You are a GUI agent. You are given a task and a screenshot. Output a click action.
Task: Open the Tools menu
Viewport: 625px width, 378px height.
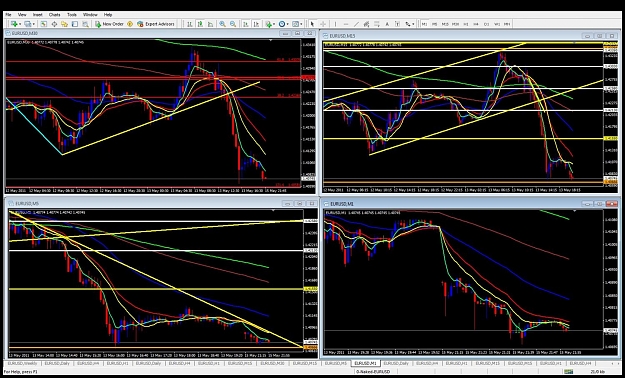(72, 15)
